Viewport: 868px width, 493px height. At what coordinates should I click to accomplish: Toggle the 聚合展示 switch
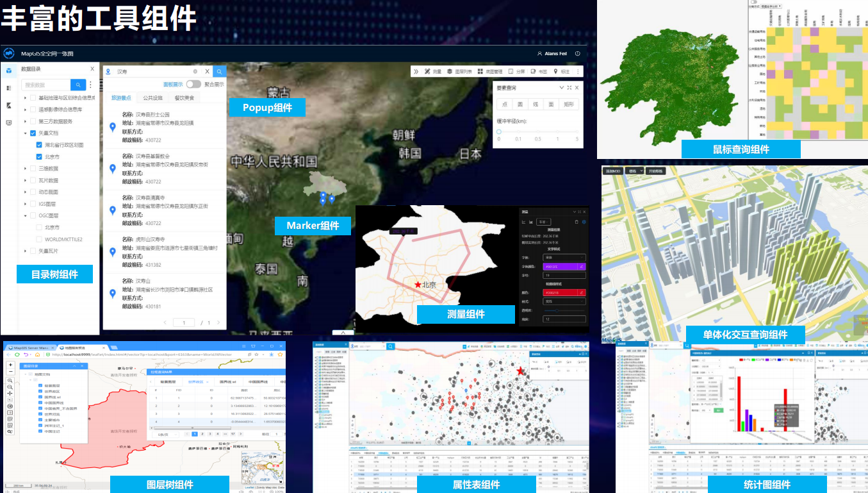193,84
